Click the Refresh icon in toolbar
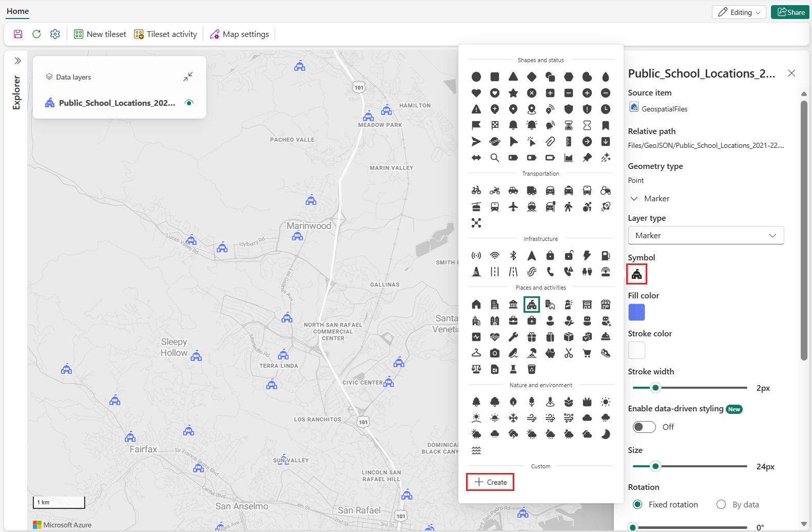The width and height of the screenshot is (812, 532). click(36, 34)
